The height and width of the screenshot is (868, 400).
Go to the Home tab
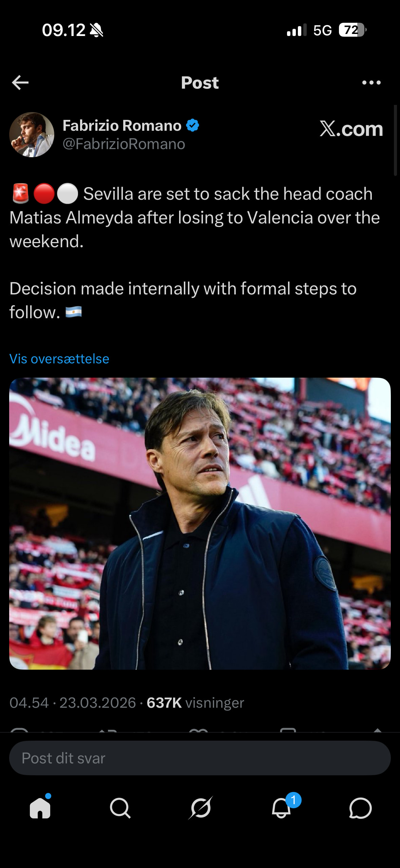click(x=40, y=808)
